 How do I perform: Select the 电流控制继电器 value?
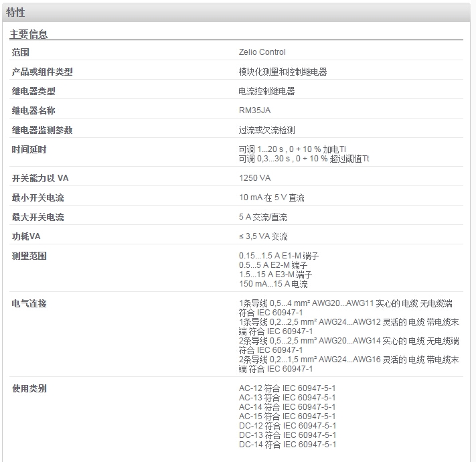pyautogui.click(x=267, y=91)
